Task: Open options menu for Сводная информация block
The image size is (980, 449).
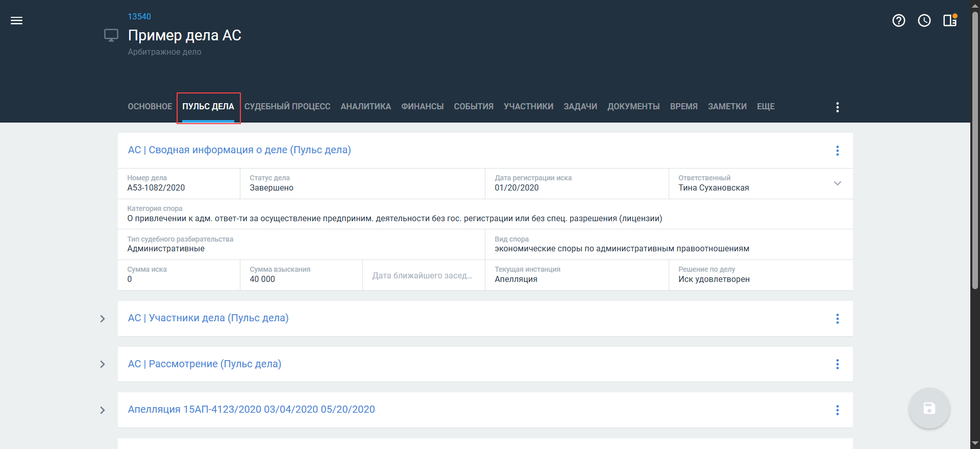Action: pyautogui.click(x=837, y=151)
